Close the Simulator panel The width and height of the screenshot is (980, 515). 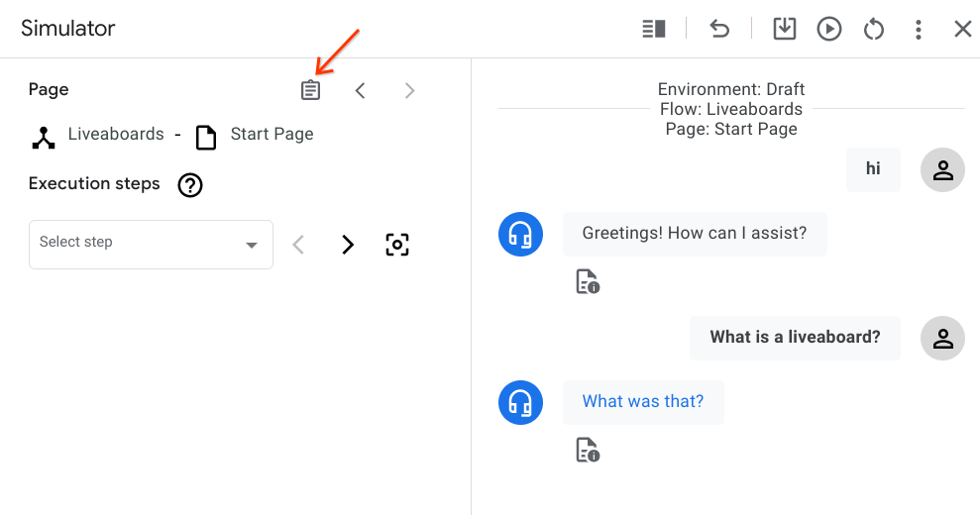[962, 30]
